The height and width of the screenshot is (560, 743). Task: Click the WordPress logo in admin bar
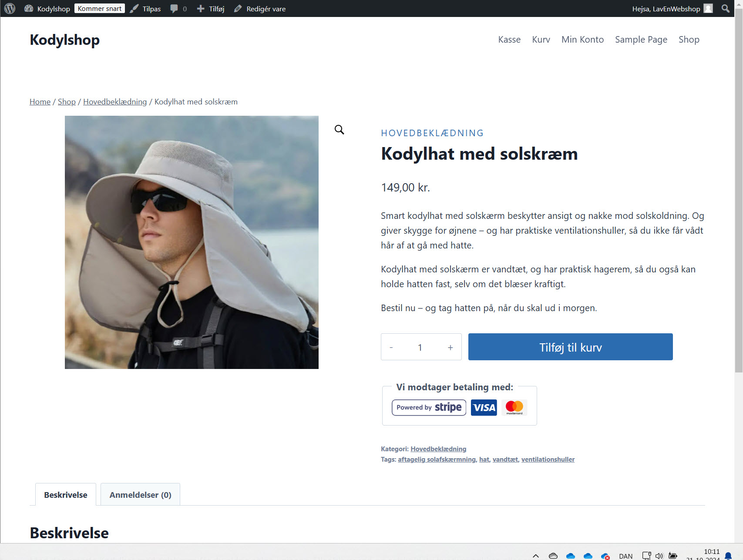tap(9, 8)
